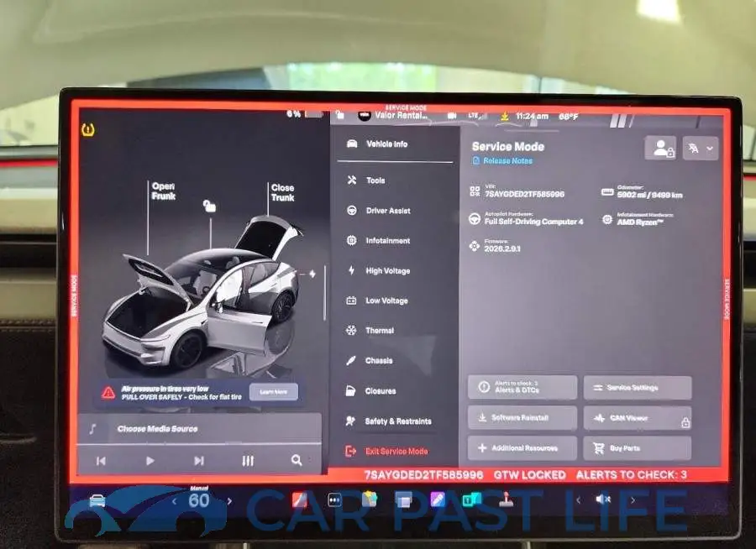Open the teal app icon in the dock
This screenshot has width=756, height=549.
point(471,499)
